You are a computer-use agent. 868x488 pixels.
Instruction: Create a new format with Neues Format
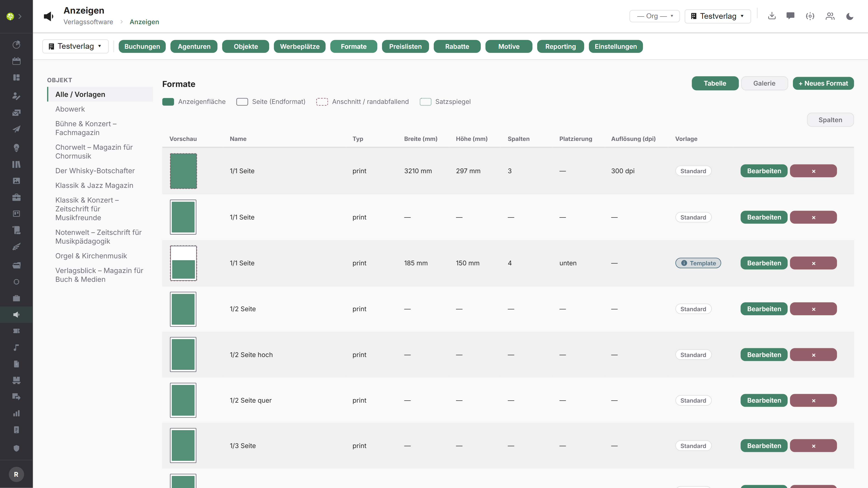(x=823, y=83)
